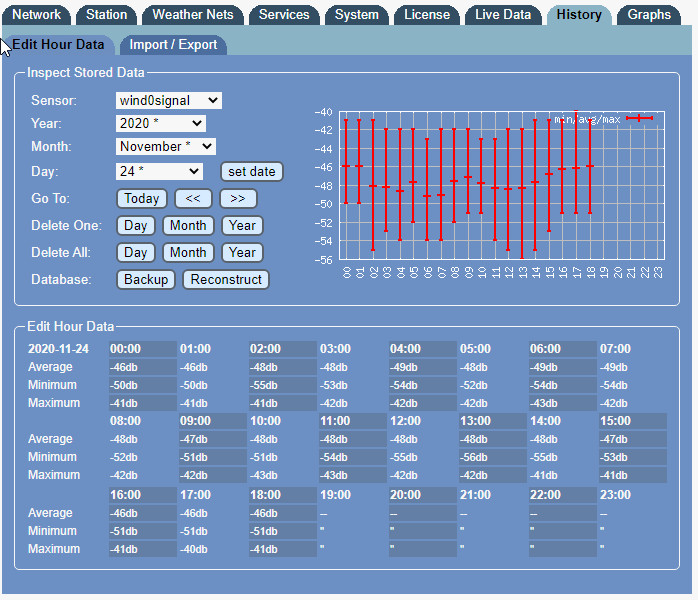Image resolution: width=698 pixels, height=600 pixels.
Task: Click the 17:00 maximum value -40db
Action: point(194,549)
